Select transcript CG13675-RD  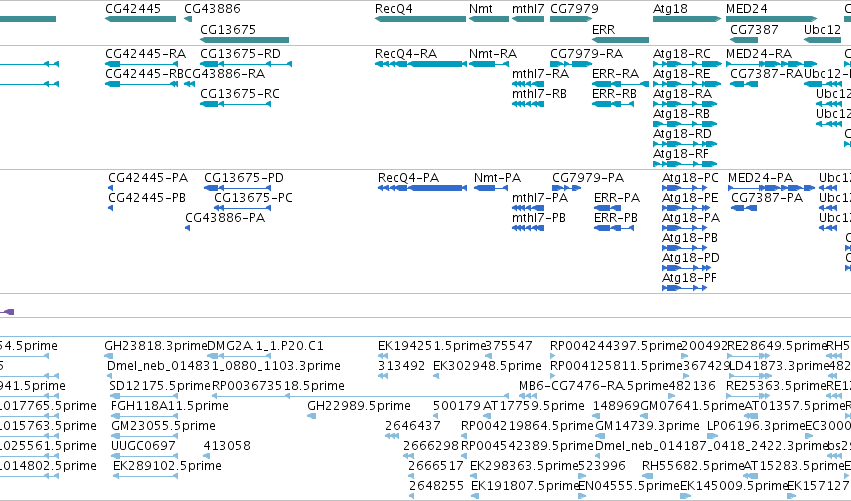pos(246,64)
